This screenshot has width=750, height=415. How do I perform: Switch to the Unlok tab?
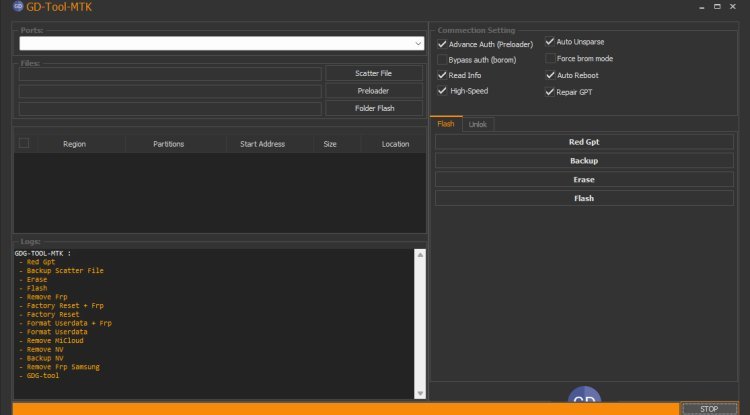[x=477, y=124]
